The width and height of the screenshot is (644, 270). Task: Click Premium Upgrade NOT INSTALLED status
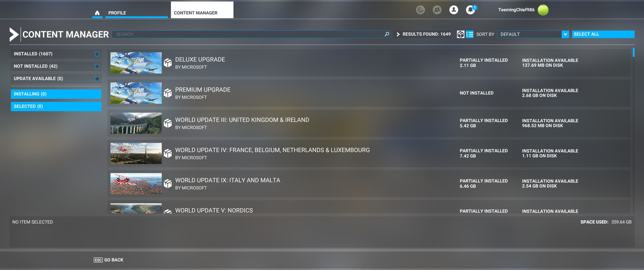pyautogui.click(x=476, y=93)
